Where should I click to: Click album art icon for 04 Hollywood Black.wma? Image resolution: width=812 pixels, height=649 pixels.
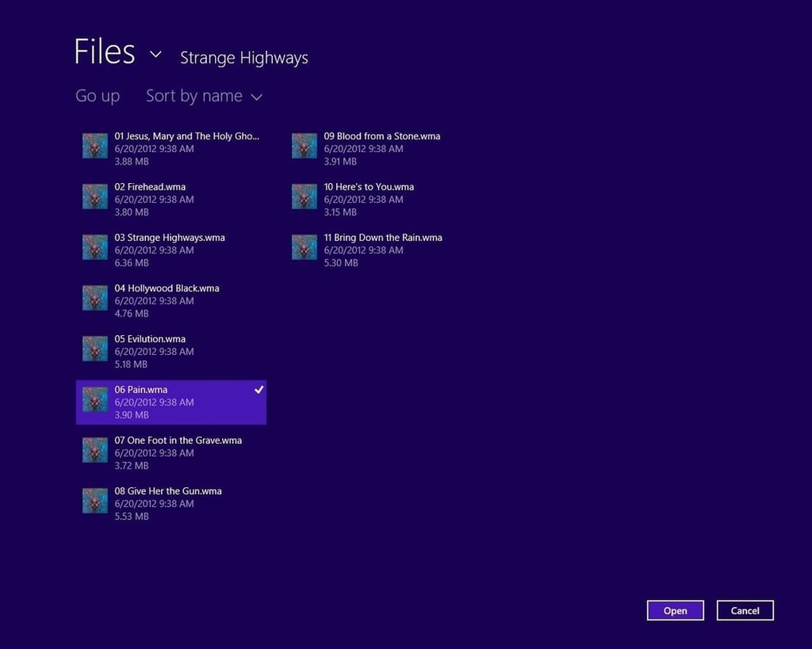[x=95, y=298]
